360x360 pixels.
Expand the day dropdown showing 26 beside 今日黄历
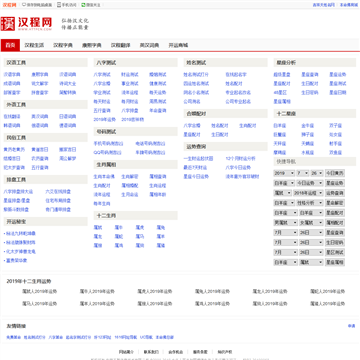coord(317,173)
